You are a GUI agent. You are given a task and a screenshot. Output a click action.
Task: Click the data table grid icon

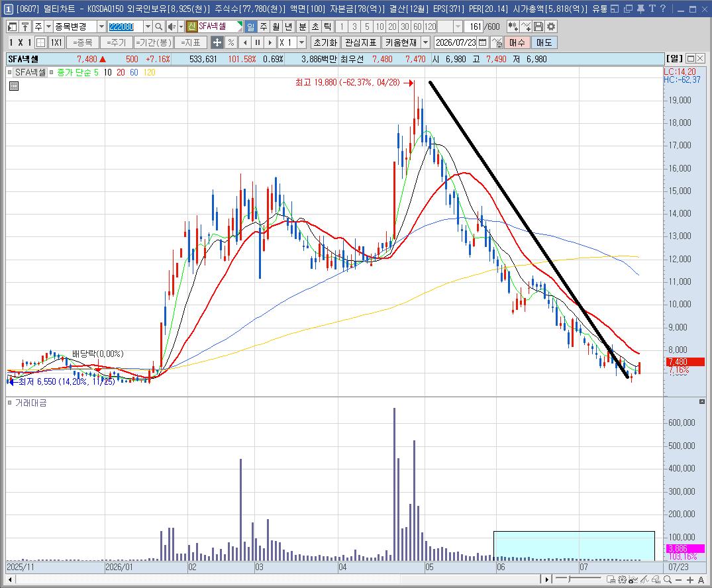(14, 86)
